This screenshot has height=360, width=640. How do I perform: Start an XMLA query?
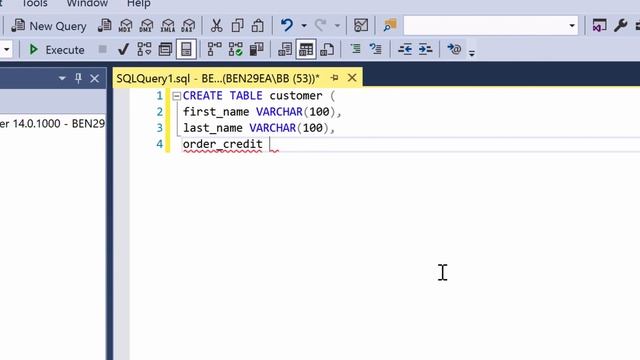click(x=167, y=26)
